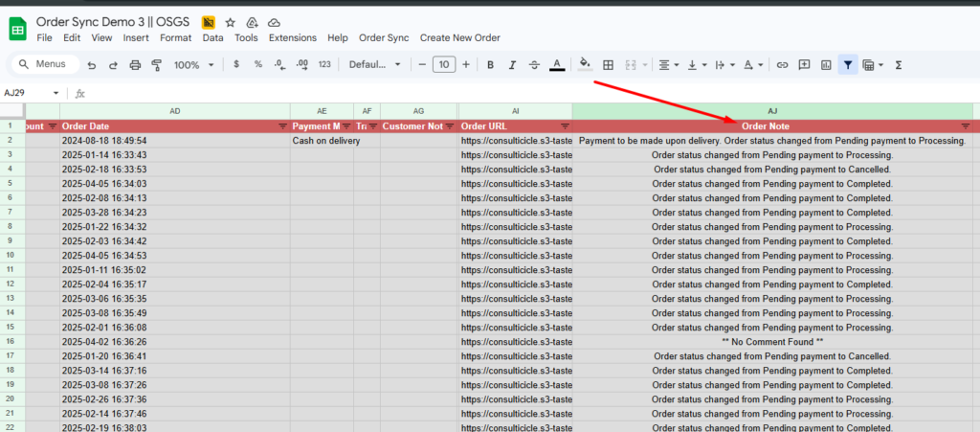This screenshot has height=432, width=980.
Task: Open the vertical align dropdown
Action: [697, 64]
